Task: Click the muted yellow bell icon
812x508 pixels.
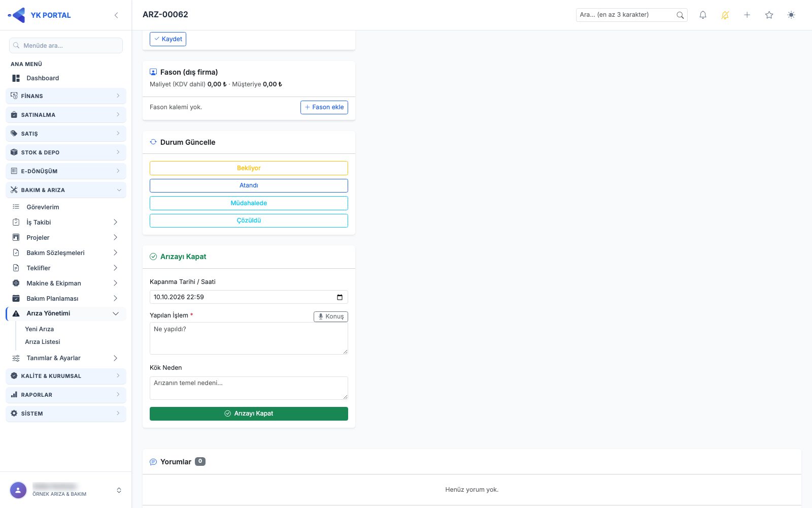Action: point(725,15)
